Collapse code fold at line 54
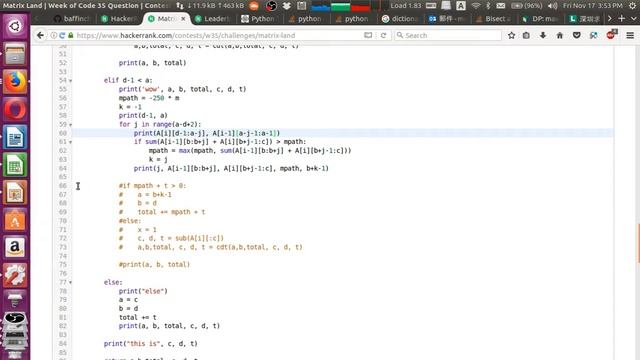Screen dimensions: 640x360 pos(70,81)
